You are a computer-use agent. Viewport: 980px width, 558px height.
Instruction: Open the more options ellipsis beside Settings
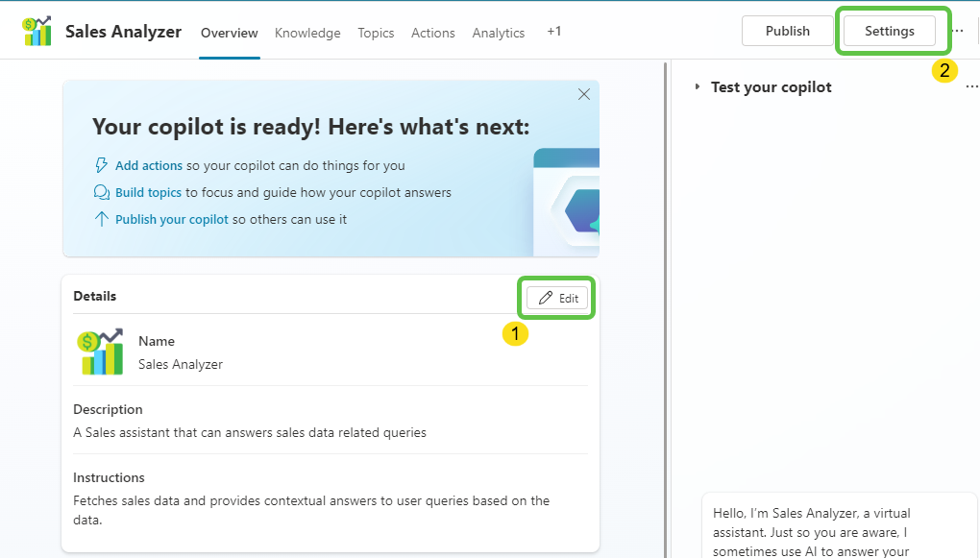957,31
